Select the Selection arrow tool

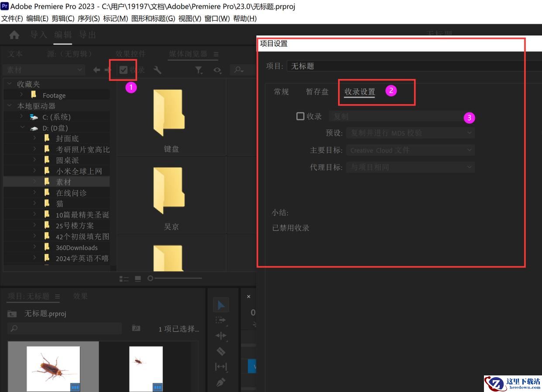(x=221, y=305)
